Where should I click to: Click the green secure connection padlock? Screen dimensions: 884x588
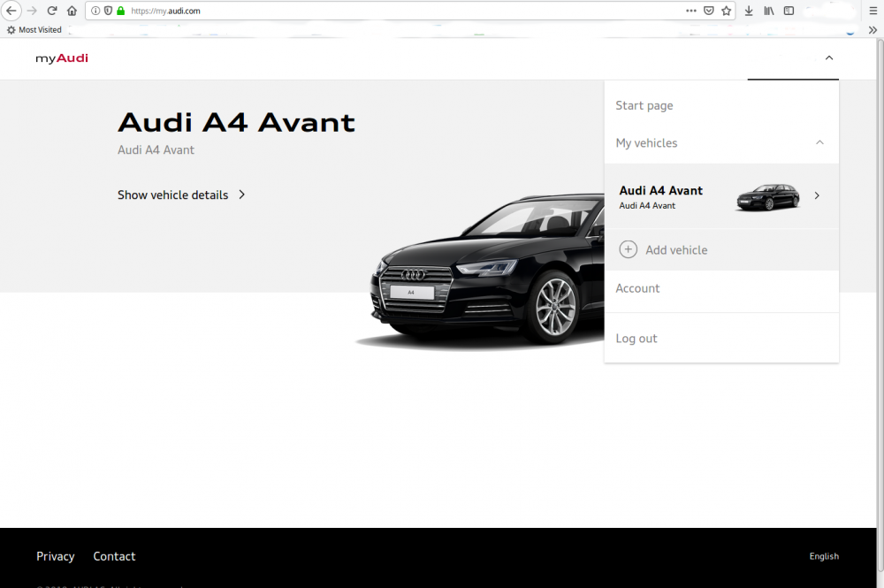(120, 11)
